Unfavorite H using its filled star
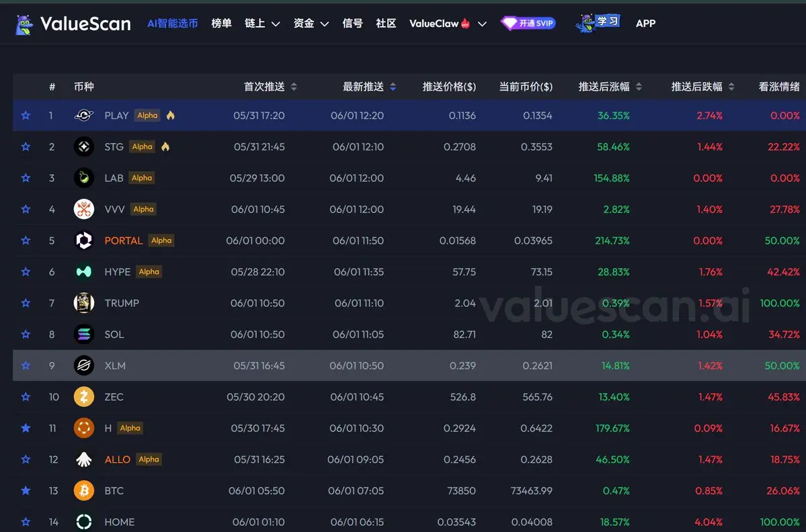Screen dimensions: 806x532 [x=26, y=429]
